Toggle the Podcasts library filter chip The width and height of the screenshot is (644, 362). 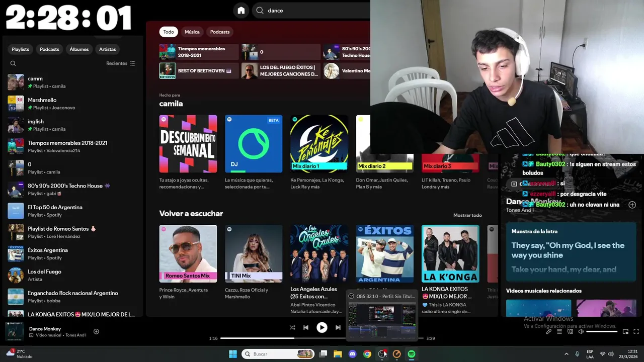click(49, 49)
